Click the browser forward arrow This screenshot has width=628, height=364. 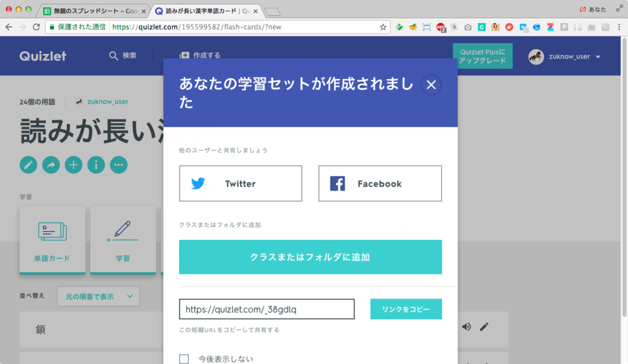coord(23,27)
